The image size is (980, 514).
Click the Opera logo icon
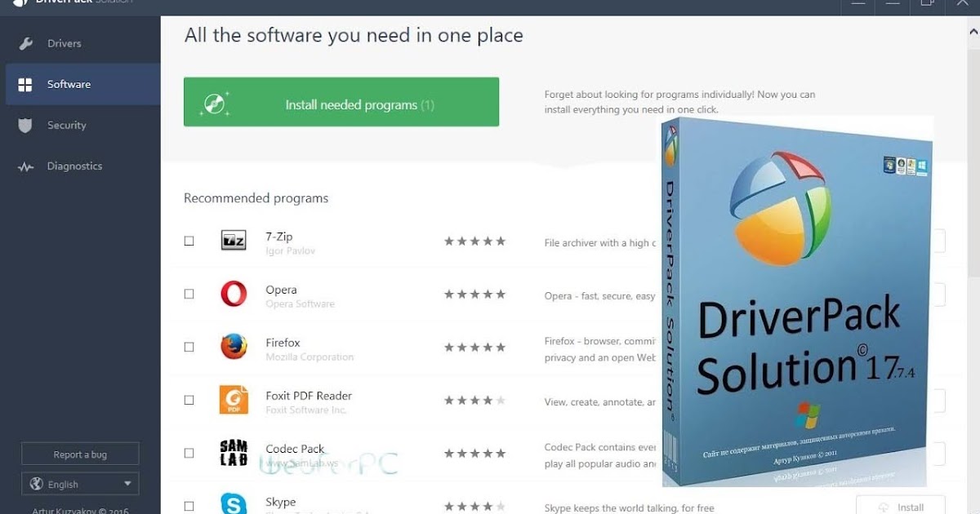pos(234,294)
